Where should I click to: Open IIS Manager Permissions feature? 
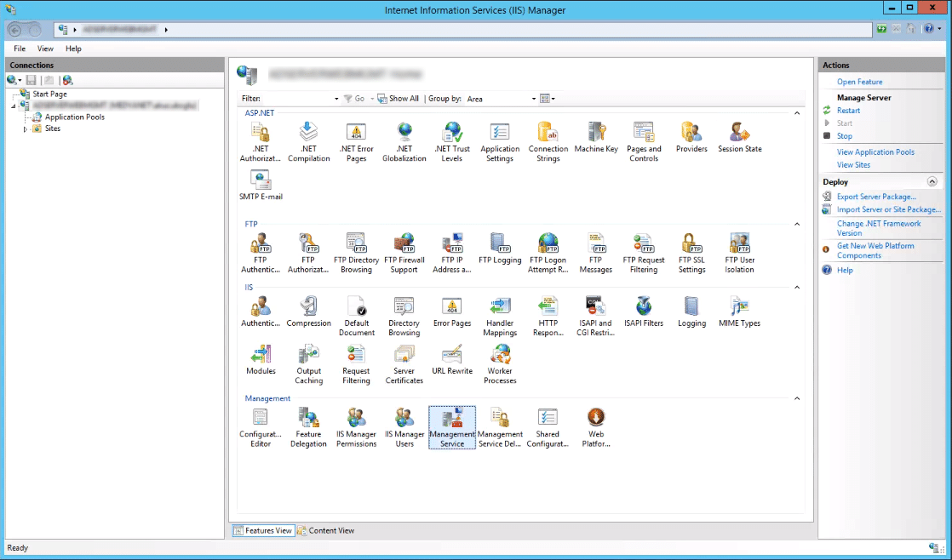357,428
